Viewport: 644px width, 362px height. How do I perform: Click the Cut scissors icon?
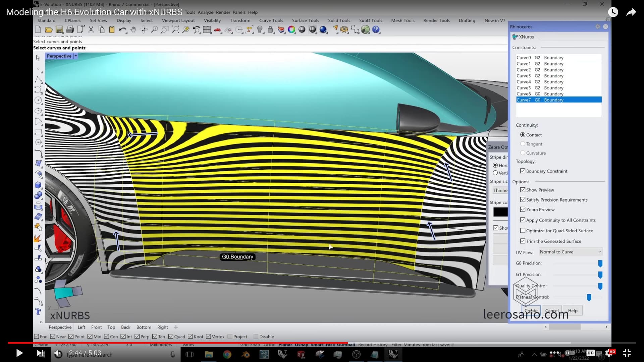click(x=91, y=30)
